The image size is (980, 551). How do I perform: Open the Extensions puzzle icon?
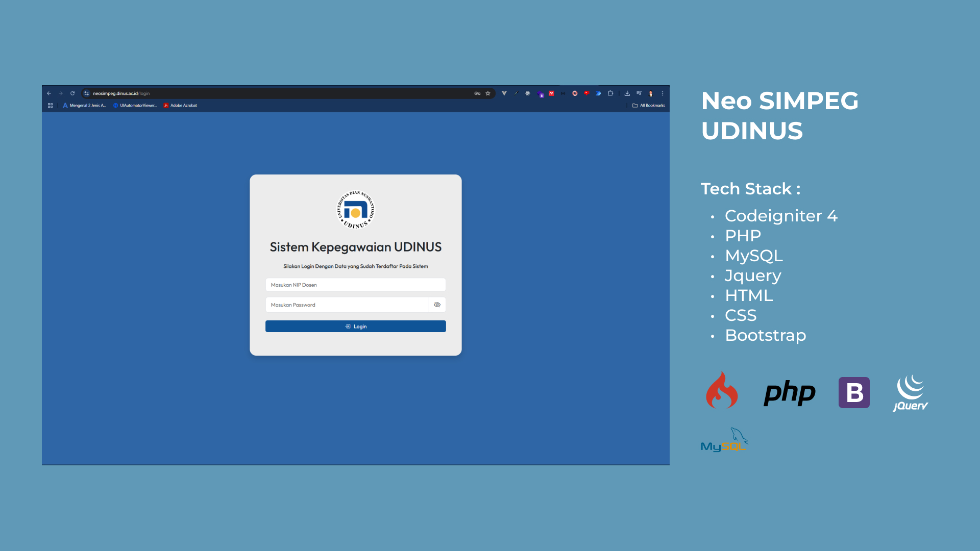click(x=610, y=93)
